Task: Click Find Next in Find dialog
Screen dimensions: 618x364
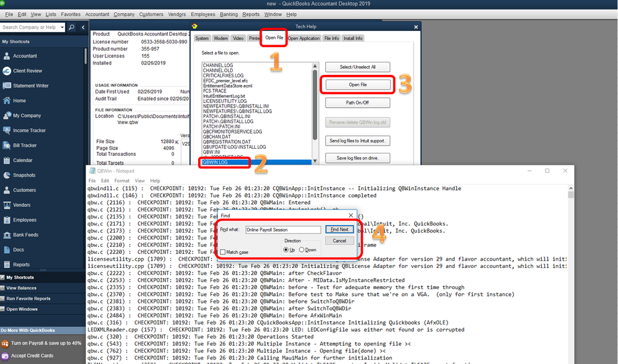Action: [x=339, y=229]
